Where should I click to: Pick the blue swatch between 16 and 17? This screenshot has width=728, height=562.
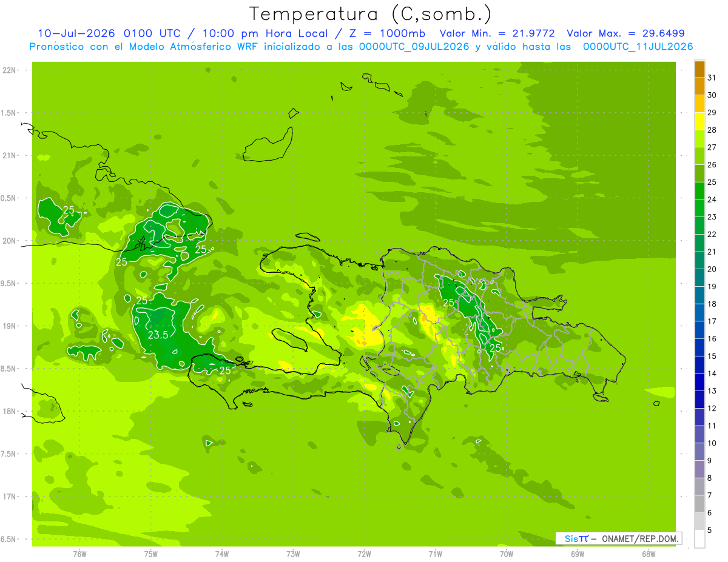pos(699,330)
